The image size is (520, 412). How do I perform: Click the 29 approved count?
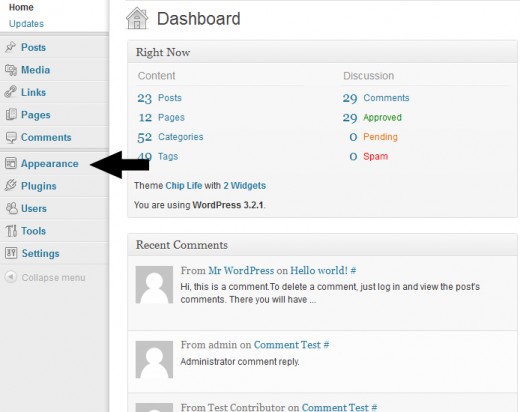(x=350, y=117)
